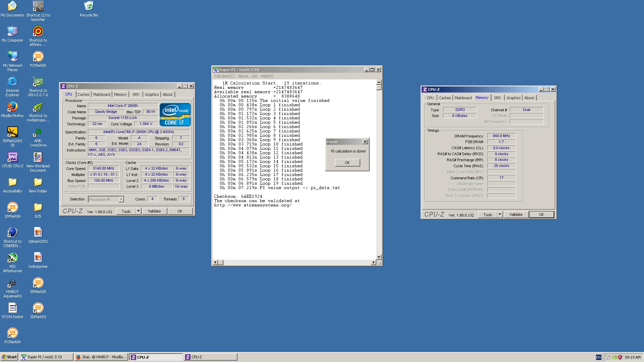Open My Network Places icon
Screen dimensions: 644x362
[12, 61]
